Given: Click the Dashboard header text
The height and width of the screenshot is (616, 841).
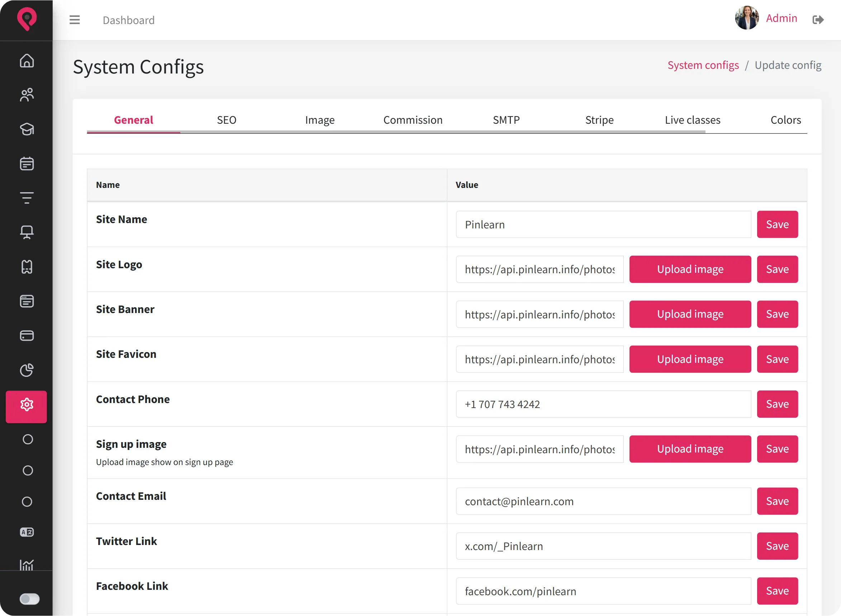Looking at the screenshot, I should pos(129,20).
